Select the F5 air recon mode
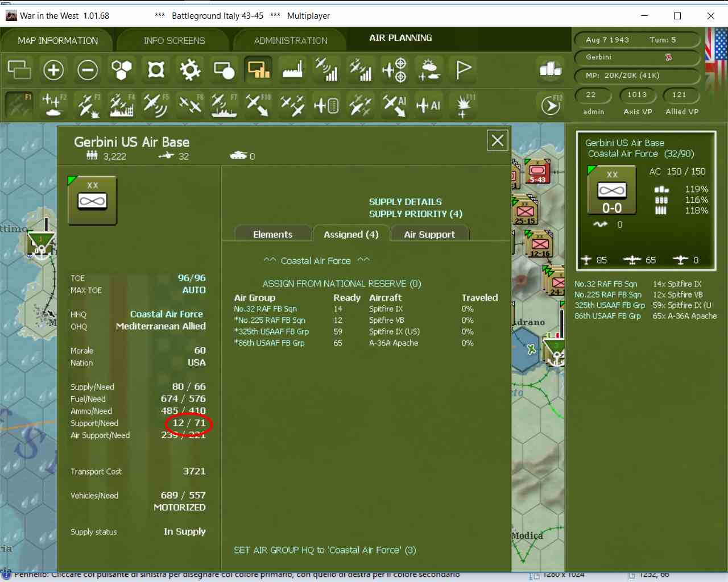 [156, 105]
